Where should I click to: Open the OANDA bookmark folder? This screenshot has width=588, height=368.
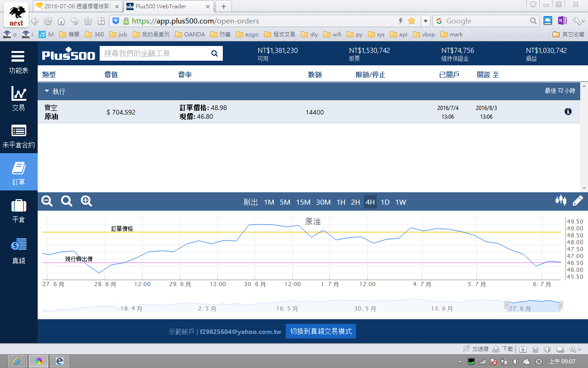tap(190, 34)
